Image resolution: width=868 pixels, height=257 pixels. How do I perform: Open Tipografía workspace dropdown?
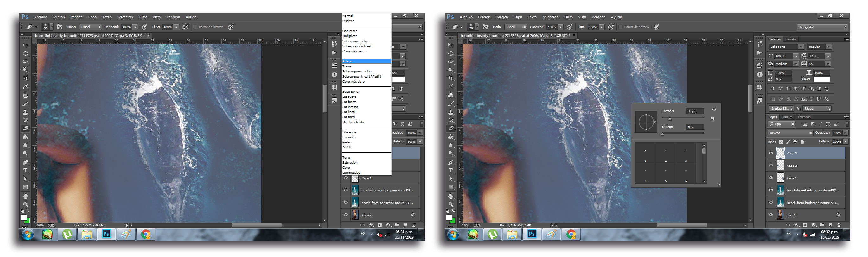pyautogui.click(x=822, y=27)
